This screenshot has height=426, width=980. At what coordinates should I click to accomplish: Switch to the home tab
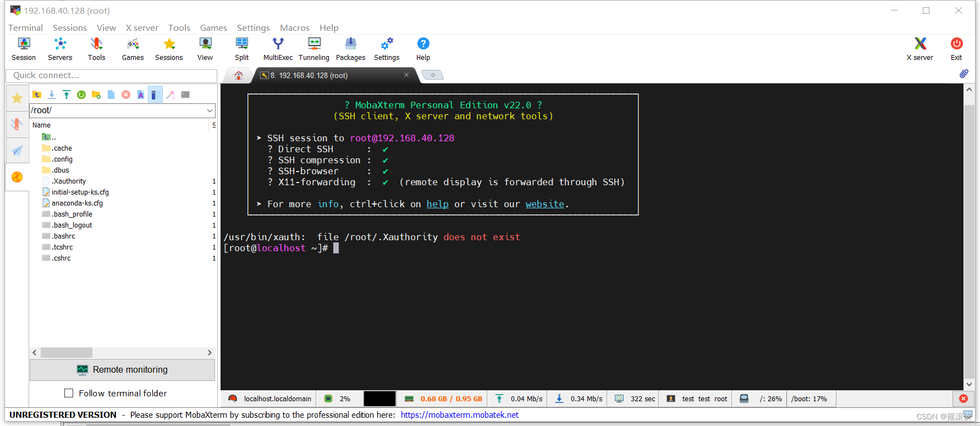pos(239,75)
